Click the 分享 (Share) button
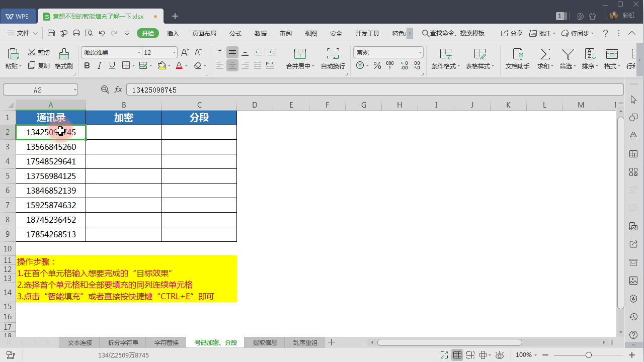 coord(512,33)
